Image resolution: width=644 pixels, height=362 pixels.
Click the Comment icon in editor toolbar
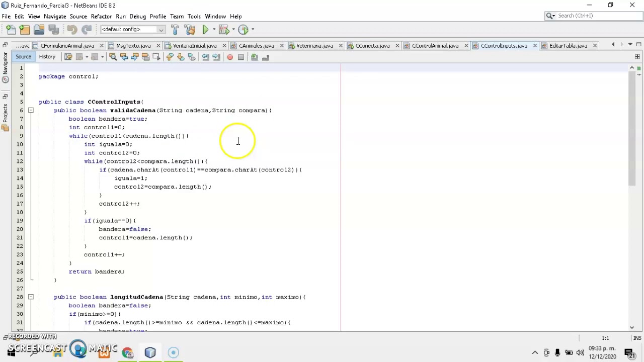tap(255, 57)
